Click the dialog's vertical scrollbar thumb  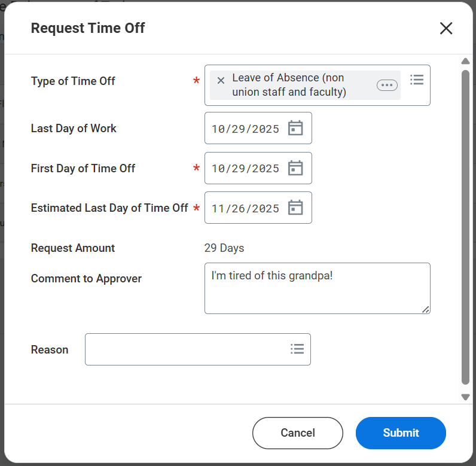(x=465, y=227)
